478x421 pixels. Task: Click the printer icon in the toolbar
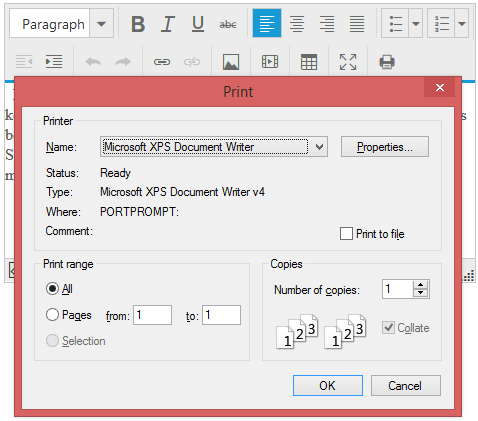click(387, 62)
